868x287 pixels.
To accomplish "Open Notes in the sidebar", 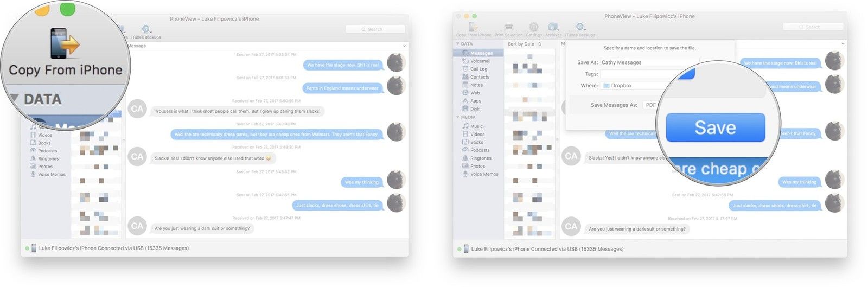I will 476,85.
